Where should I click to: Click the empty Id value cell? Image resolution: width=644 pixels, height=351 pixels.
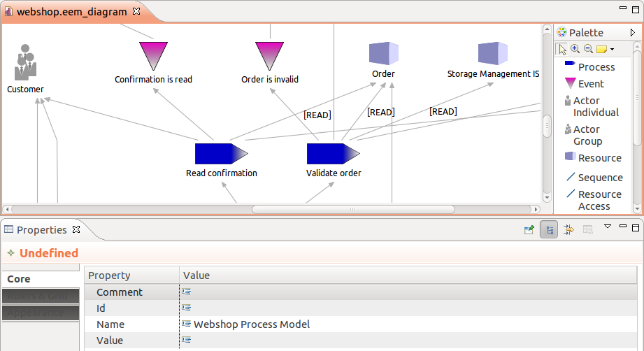[x=408, y=308]
